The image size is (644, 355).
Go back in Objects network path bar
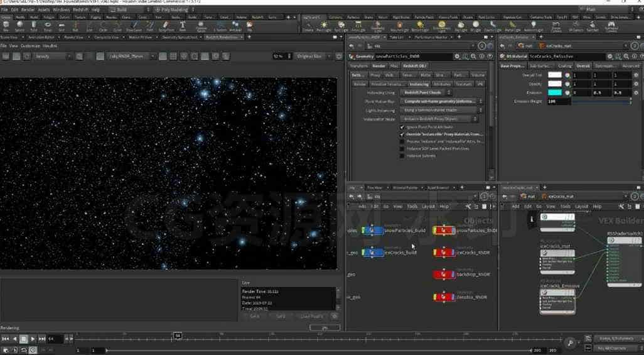(352, 197)
